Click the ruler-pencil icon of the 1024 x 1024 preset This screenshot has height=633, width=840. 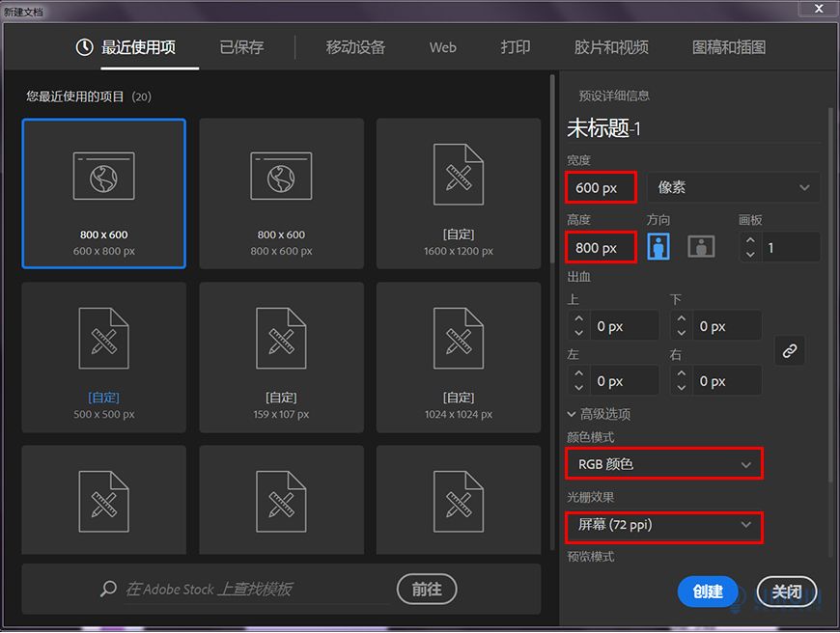click(x=459, y=338)
